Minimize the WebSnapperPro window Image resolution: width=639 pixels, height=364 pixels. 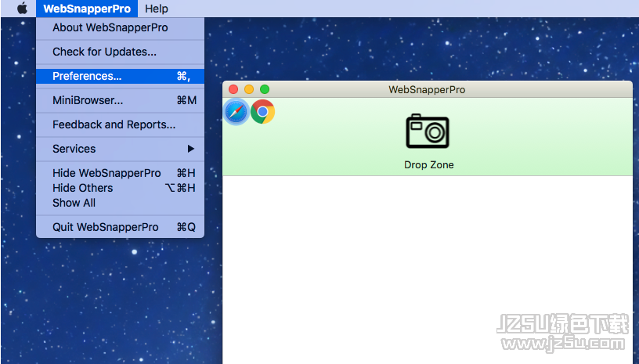[x=249, y=89]
